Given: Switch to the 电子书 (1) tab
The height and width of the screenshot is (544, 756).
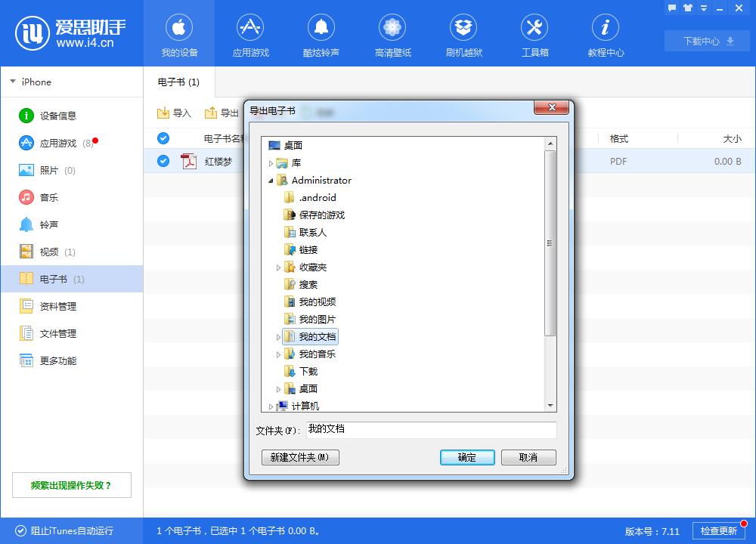Looking at the screenshot, I should tap(178, 82).
